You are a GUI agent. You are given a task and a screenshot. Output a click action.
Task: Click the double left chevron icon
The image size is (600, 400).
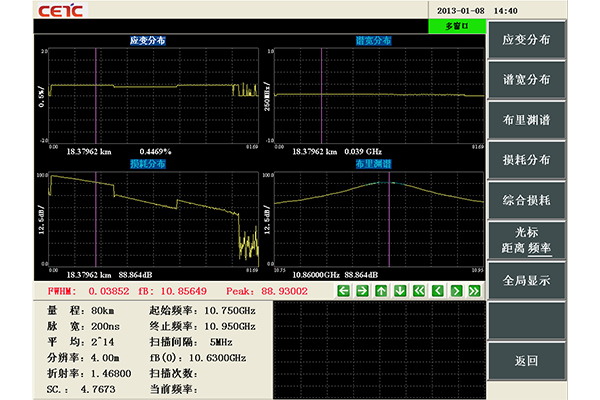[419, 291]
